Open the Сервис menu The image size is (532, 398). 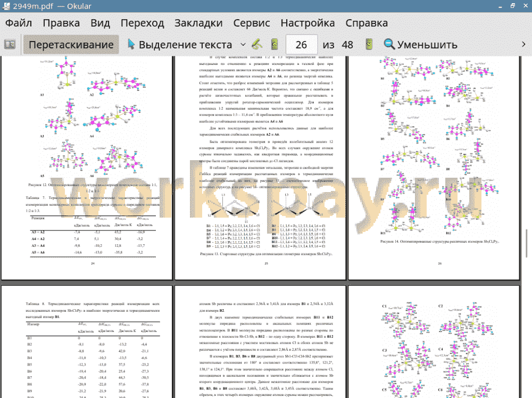[x=252, y=23]
